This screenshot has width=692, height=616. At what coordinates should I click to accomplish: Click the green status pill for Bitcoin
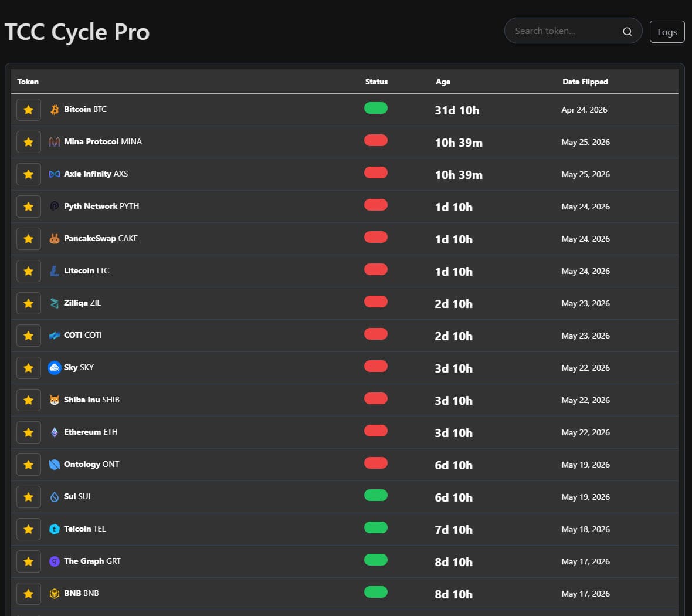point(375,108)
